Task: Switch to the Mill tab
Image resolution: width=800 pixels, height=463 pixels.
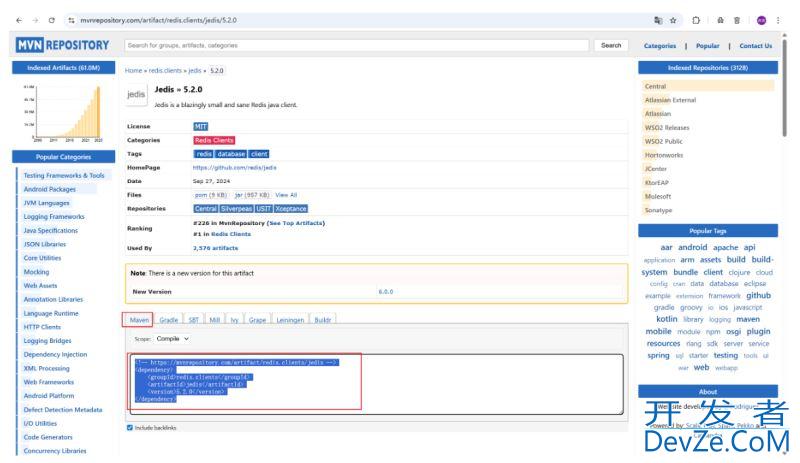Action: pos(215,320)
